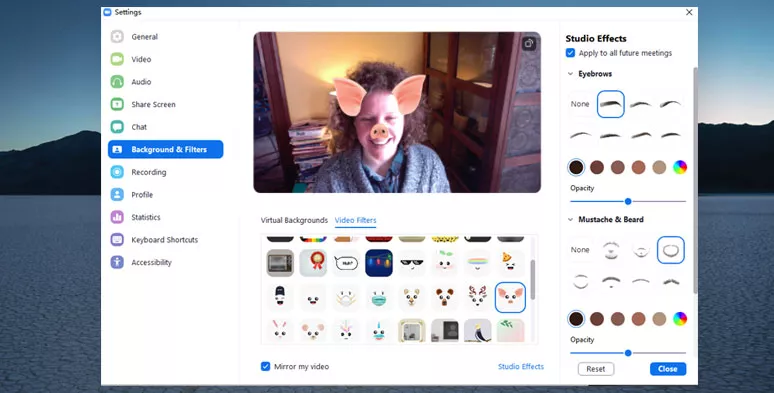Image resolution: width=774 pixels, height=393 pixels.
Task: Click the selected thick eyebrow style
Action: point(611,104)
